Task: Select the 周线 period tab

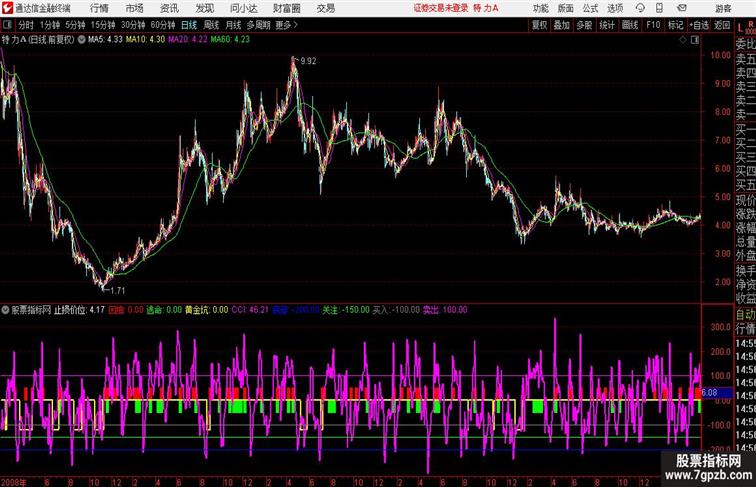Action: pos(211,25)
